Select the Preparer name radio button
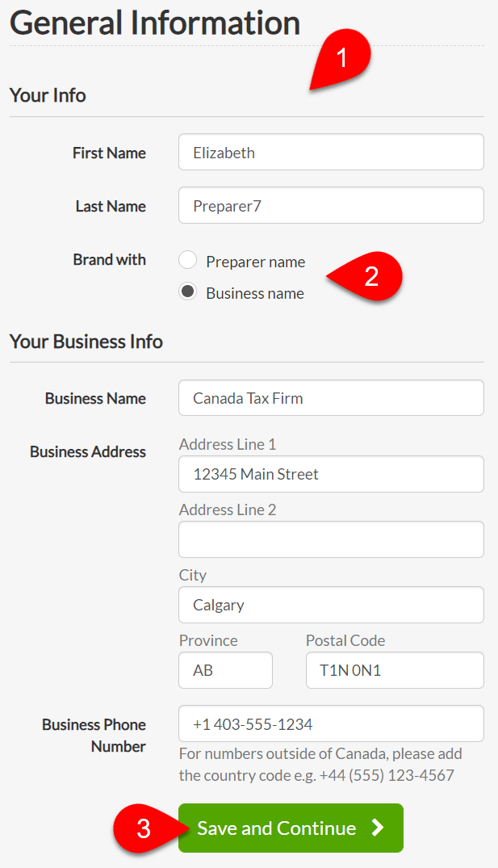 pos(187,260)
